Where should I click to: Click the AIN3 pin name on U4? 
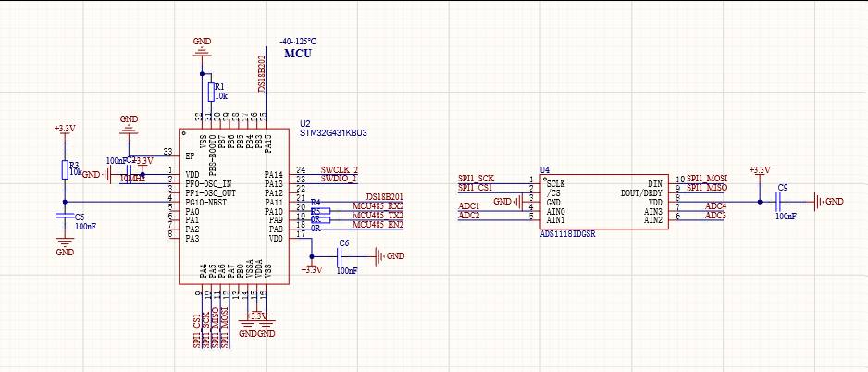[652, 212]
